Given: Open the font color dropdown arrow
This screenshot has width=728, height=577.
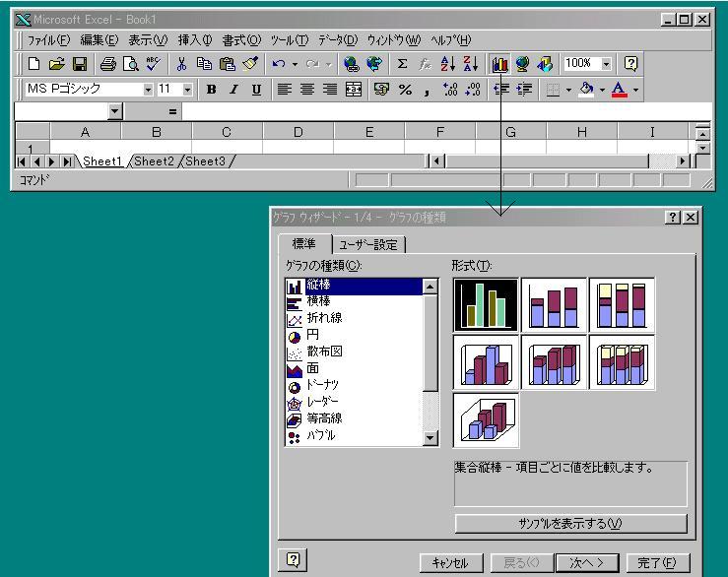Looking at the screenshot, I should pos(635,90).
